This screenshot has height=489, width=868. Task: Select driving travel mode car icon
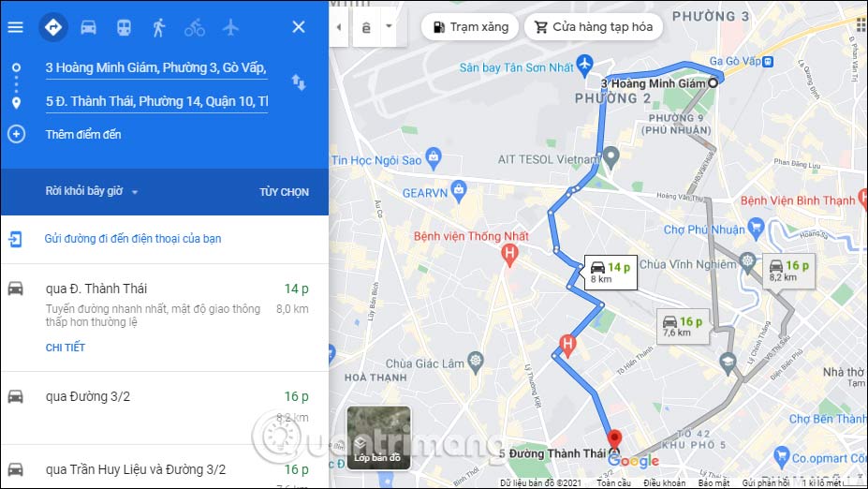coord(89,27)
